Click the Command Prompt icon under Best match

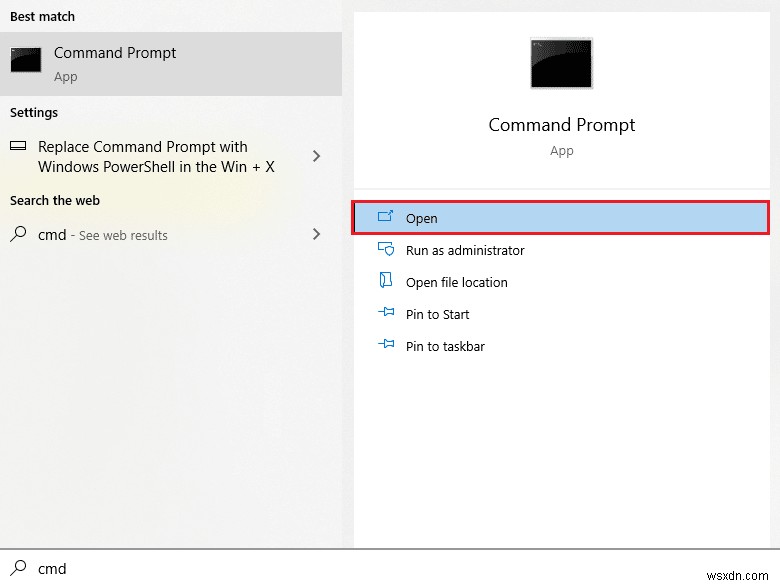coord(26,60)
